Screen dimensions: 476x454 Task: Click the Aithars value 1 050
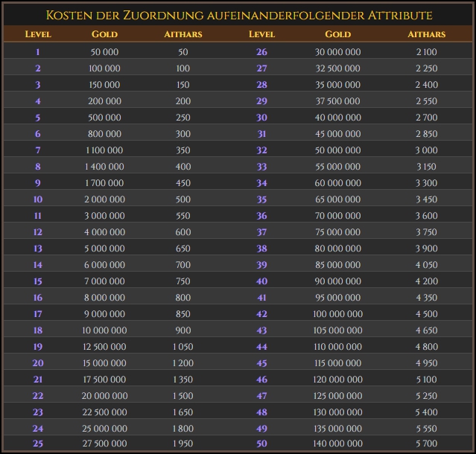[x=183, y=347]
